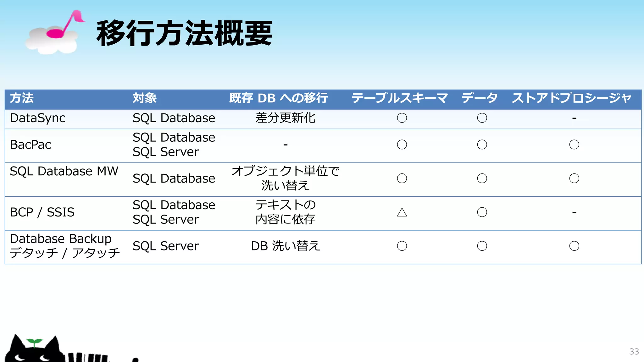
Task: Click the slide title 移行方法概要
Action: click(184, 33)
